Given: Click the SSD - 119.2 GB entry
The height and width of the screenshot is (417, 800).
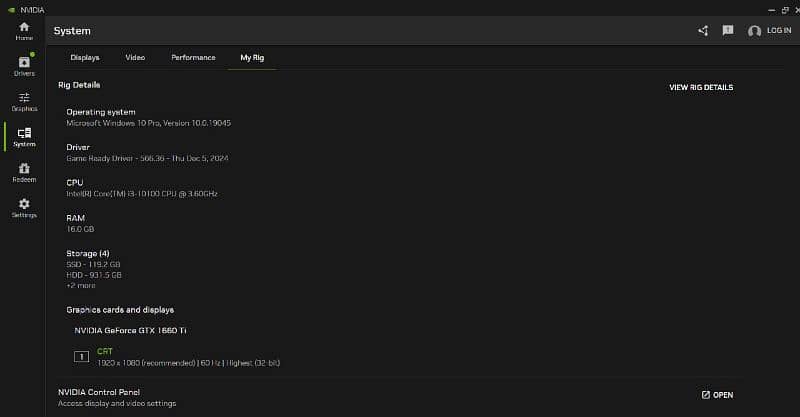Looking at the screenshot, I should [93, 264].
